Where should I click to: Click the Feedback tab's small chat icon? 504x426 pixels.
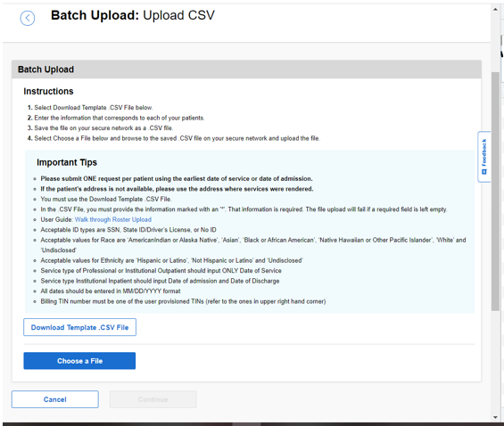point(484,172)
